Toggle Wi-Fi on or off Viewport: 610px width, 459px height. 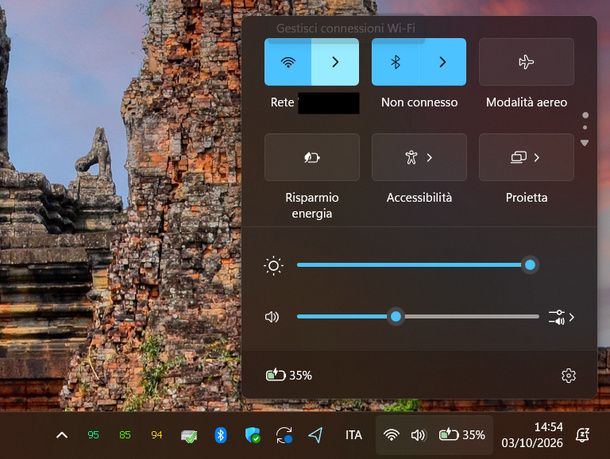point(288,62)
